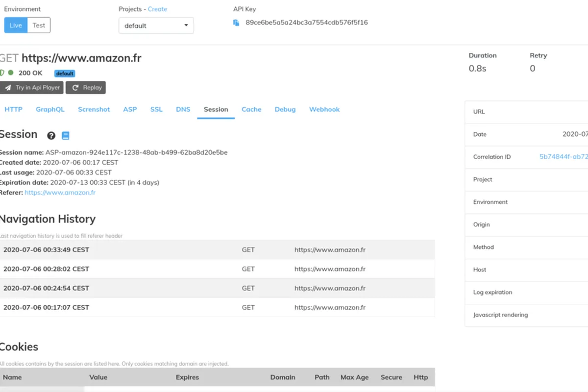Click the 200 OK status text
Viewport: 588px width, 392px height.
(30, 73)
